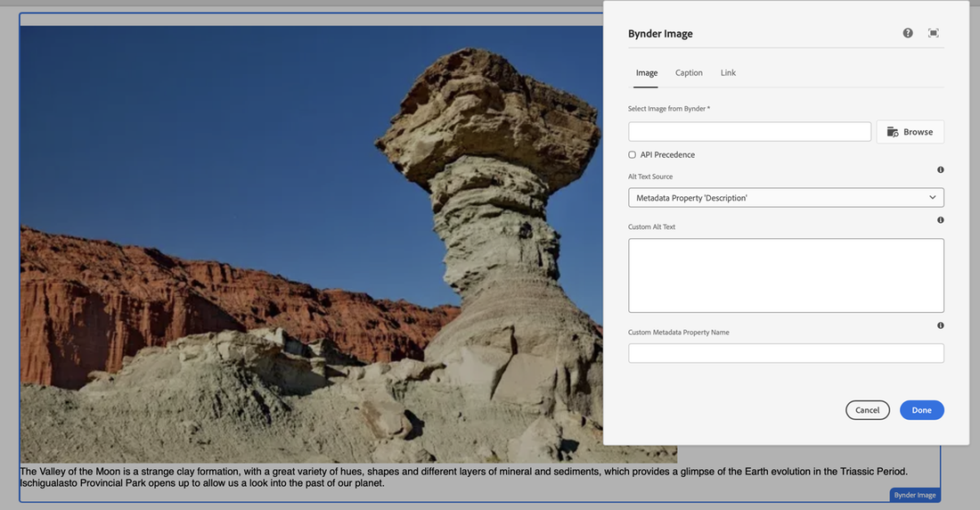Viewport: 980px width, 510px height.
Task: Click Browse to pick Bynder image
Action: pos(910,132)
